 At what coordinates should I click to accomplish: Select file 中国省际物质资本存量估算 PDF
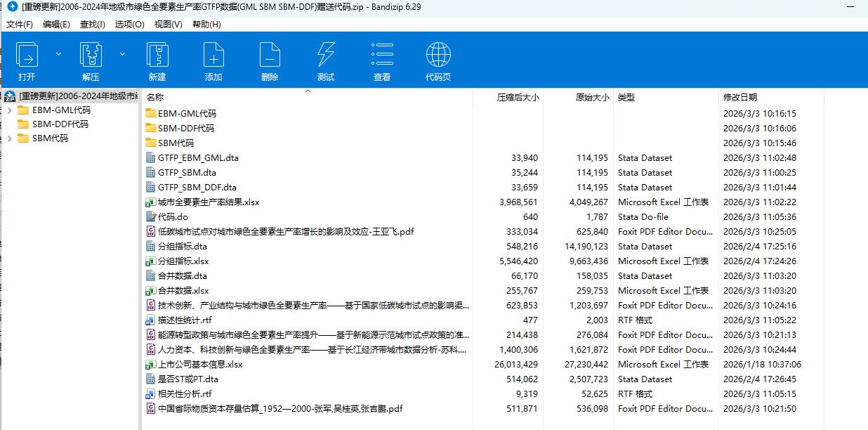280,408
